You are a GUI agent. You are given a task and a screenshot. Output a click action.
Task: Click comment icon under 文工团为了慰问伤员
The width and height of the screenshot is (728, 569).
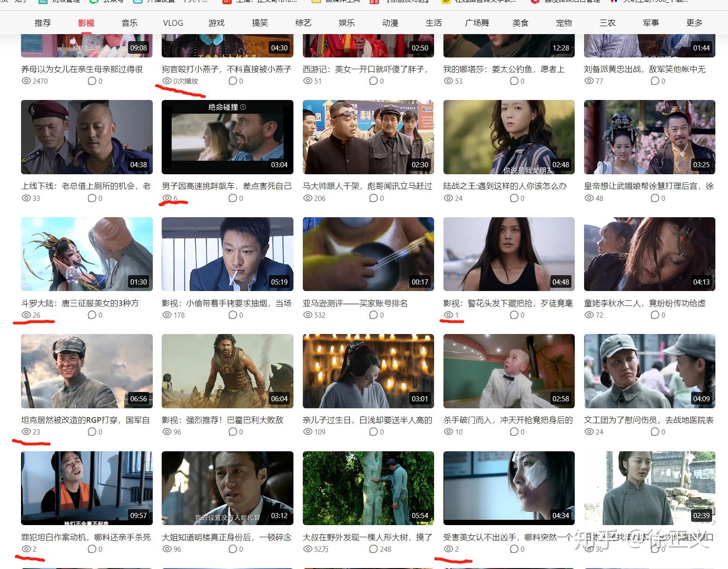click(655, 432)
